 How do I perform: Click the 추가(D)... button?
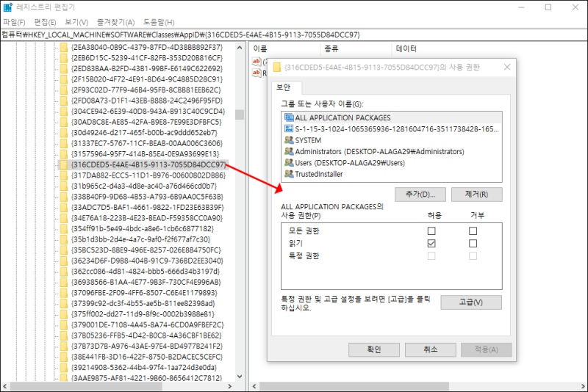[x=420, y=195]
